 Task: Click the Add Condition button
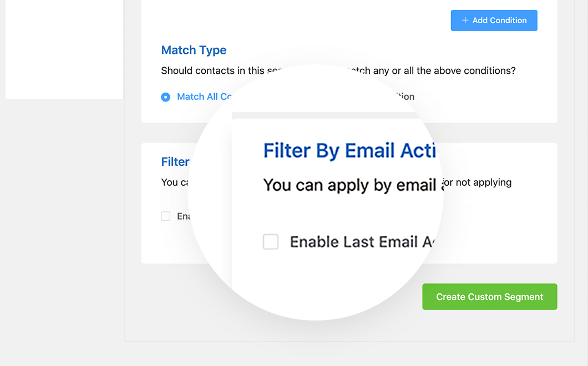494,20
